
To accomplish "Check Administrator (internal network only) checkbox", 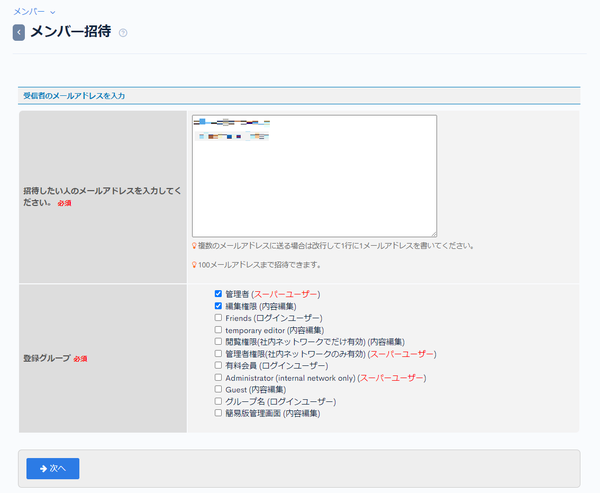I will tap(218, 377).
